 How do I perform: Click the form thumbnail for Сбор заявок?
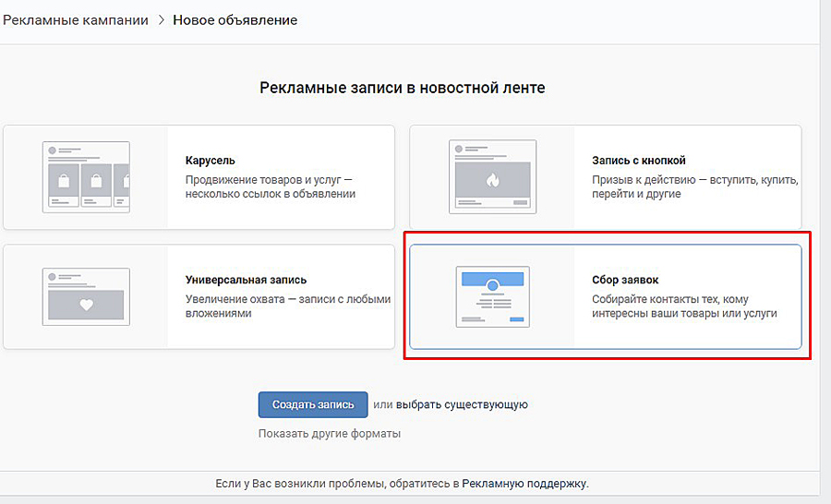(492, 296)
